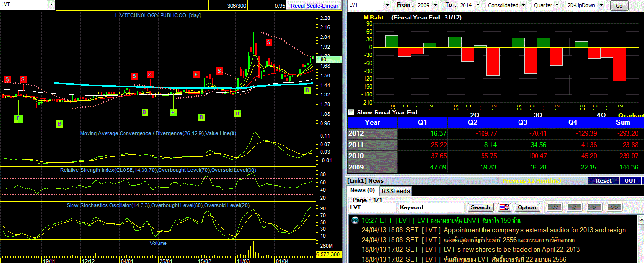Switch to the News (0) tab
The image size is (644, 263).
coord(362,190)
